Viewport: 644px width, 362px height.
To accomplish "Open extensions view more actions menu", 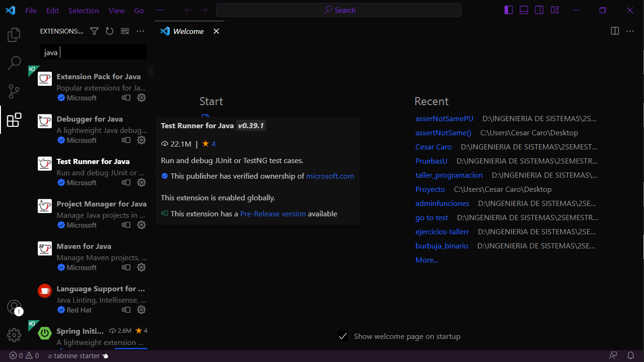I will point(140,31).
